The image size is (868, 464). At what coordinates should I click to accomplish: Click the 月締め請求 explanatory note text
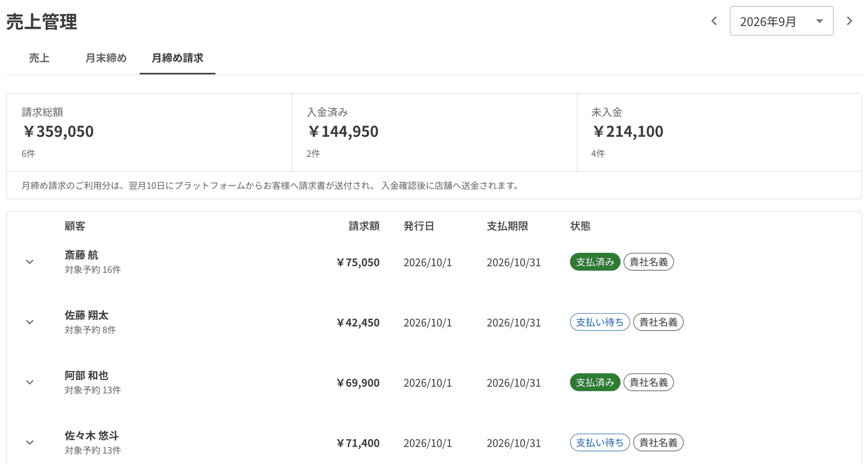click(271, 186)
